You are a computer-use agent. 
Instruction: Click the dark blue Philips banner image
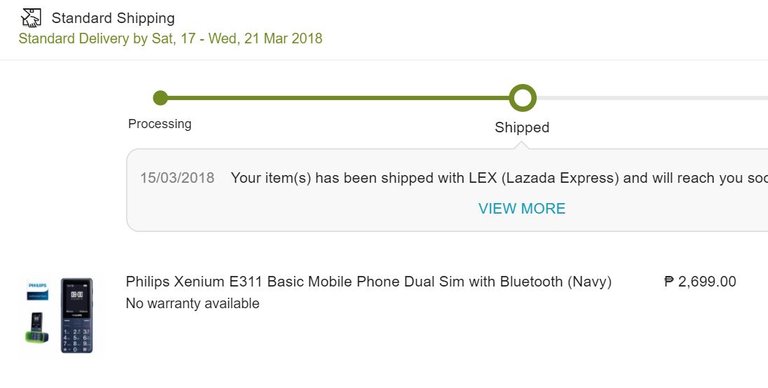pos(37,295)
